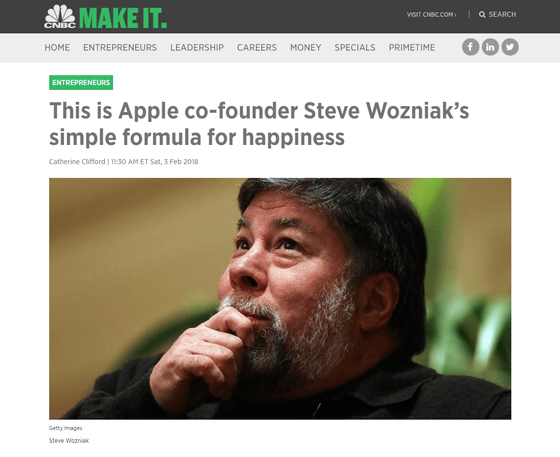Click the Getty Images photo credit

point(65,428)
